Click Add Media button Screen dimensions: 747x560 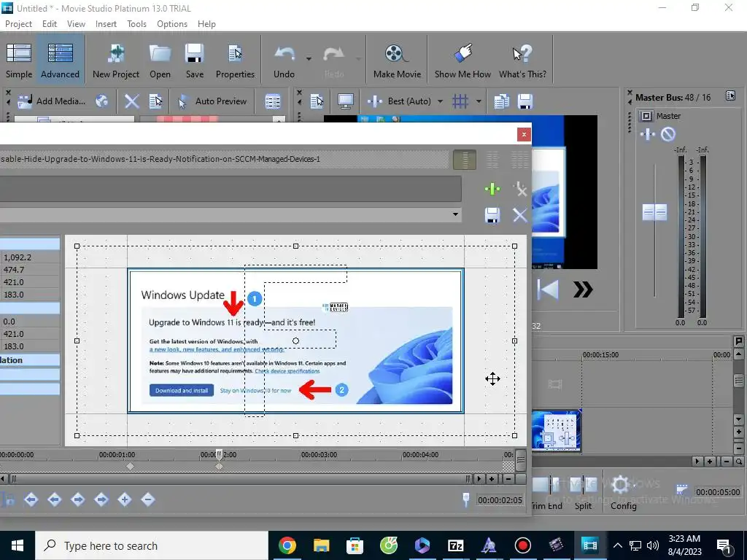[x=52, y=101]
